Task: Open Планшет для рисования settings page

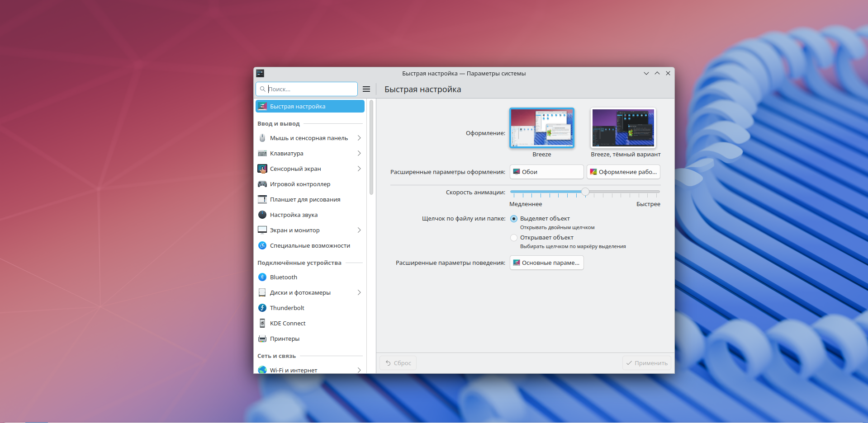Action: pos(310,199)
